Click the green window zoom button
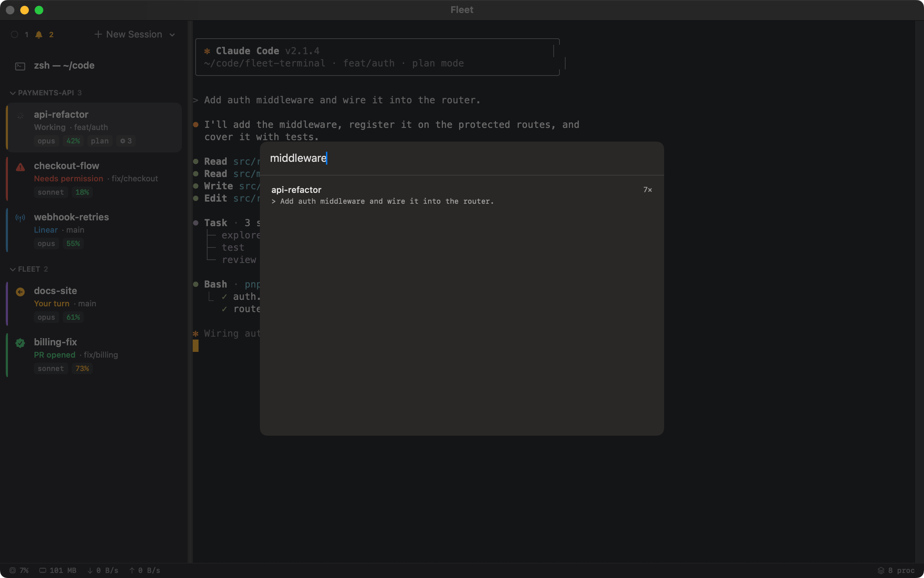The width and height of the screenshot is (924, 578). pos(39,10)
